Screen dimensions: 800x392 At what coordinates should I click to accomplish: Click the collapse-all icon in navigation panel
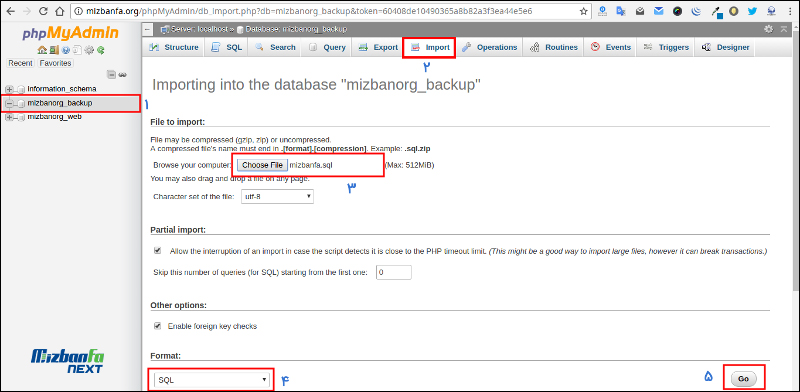click(x=111, y=75)
